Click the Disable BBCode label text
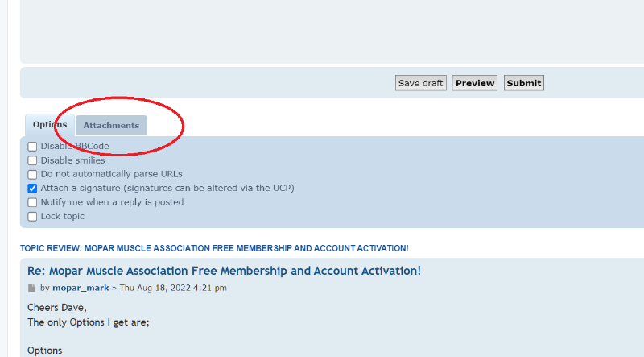 click(x=75, y=146)
